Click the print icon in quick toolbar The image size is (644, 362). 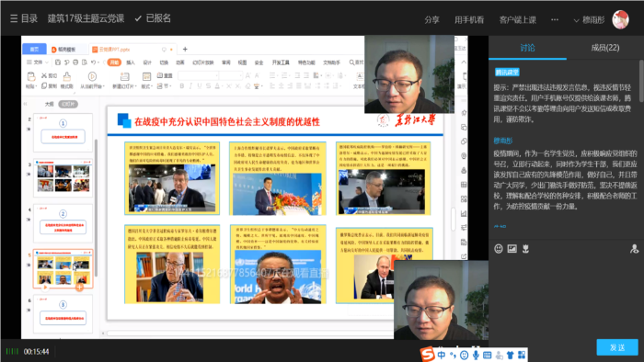point(75,62)
